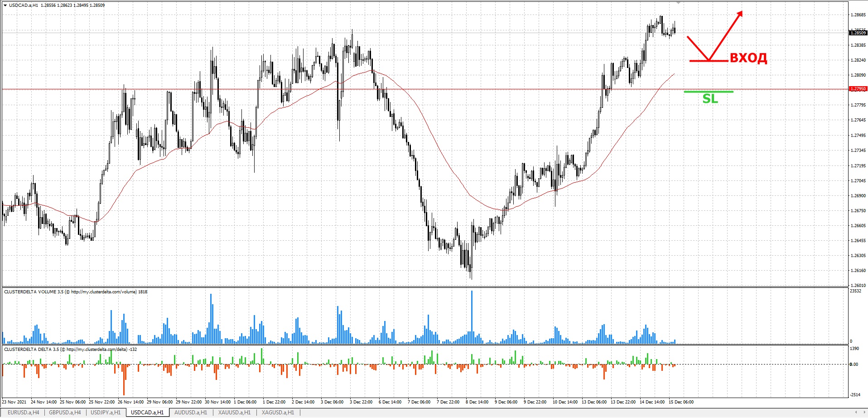Image resolution: width=868 pixels, height=418 pixels.
Task: Click the 3 Dec 06:00 time label
Action: click(x=332, y=402)
